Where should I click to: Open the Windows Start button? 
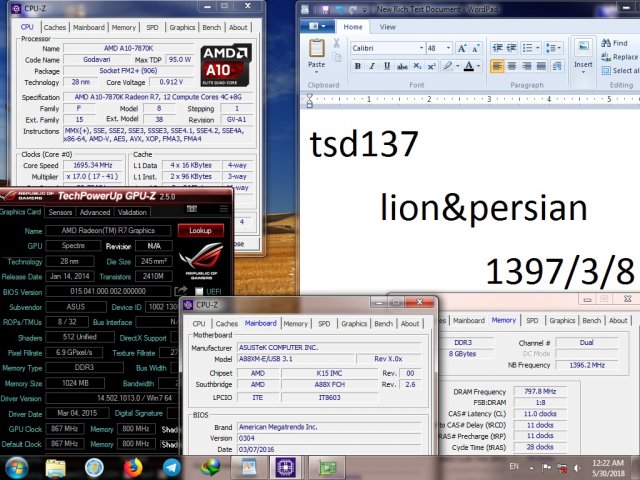[x=16, y=468]
